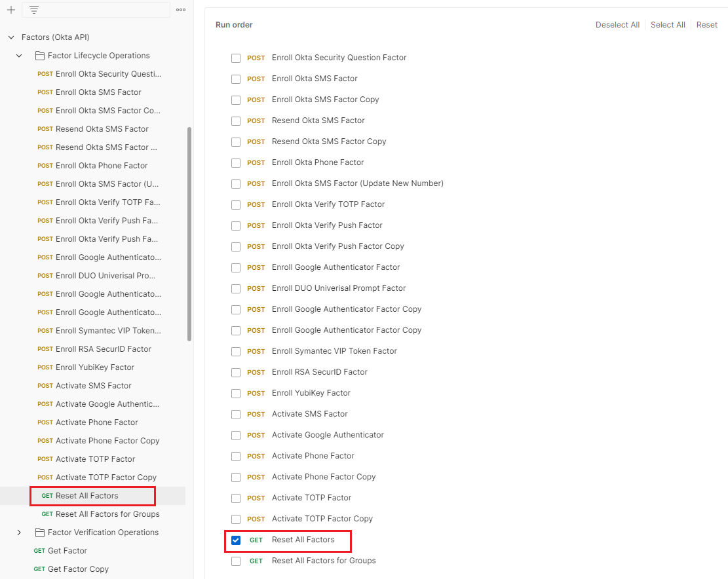Open Reset All Factors request in sidebar
Viewport: 728px width, 579px height.
pyautogui.click(x=86, y=496)
